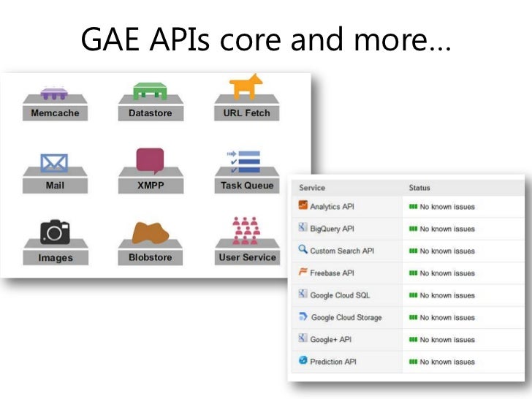Screen dimensions: 532x399
Task: Click 'No known issues' for Google Cloud Storage
Action: [447, 318]
